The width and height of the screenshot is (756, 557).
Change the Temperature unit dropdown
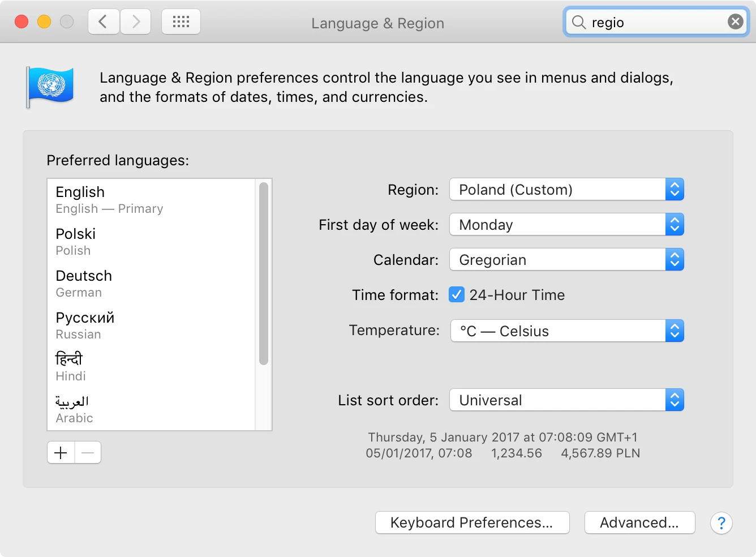point(566,331)
